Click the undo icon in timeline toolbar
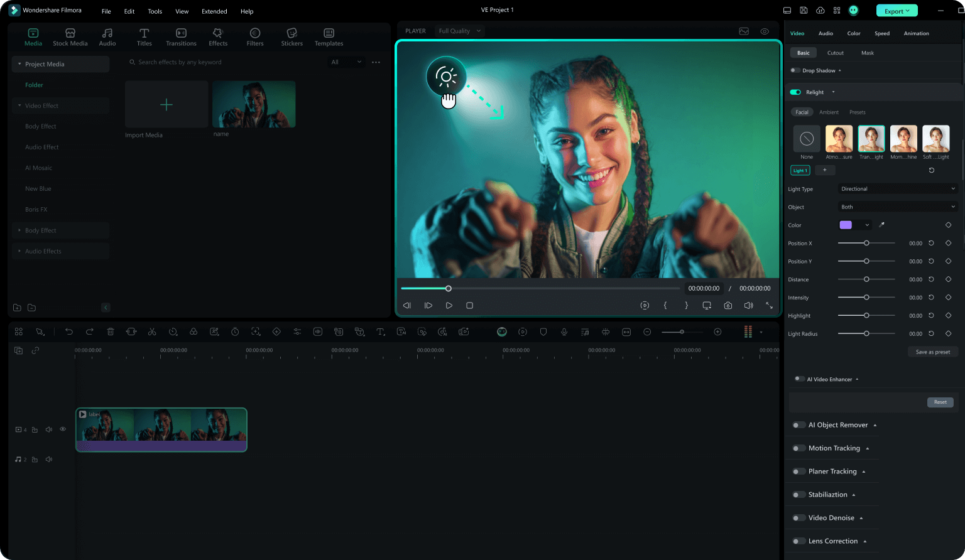 tap(69, 331)
